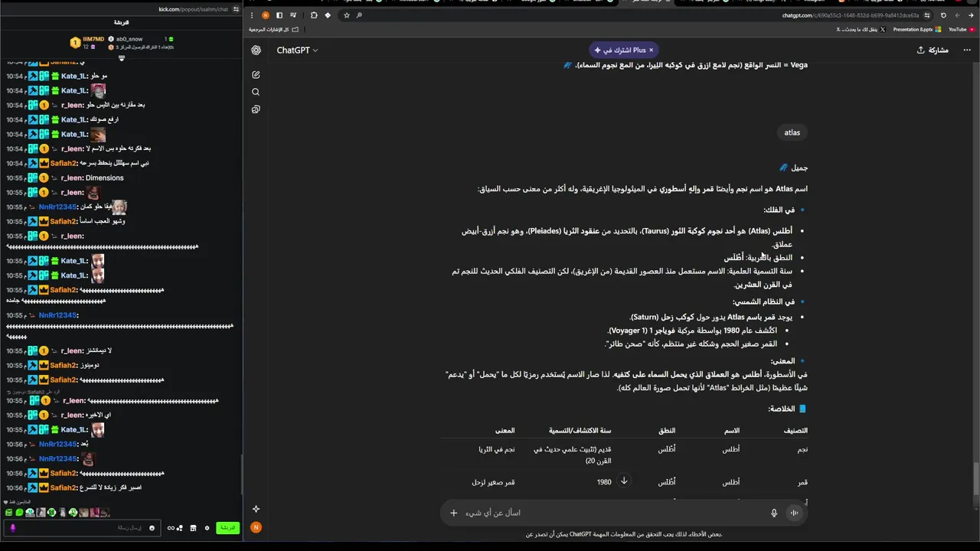This screenshot has height=551, width=980.
Task: Open the browser profile avatar N
Action: (266, 15)
